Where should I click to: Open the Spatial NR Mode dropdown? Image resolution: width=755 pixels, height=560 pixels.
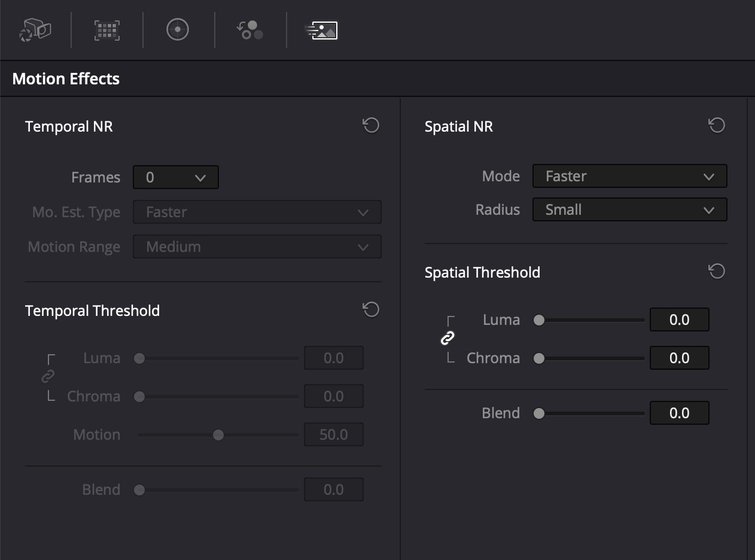pos(630,176)
